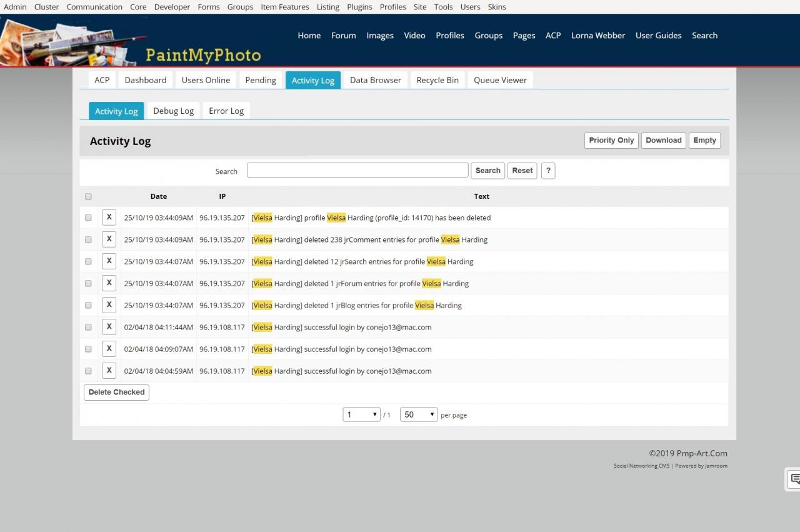Focus the activity log search field
Screen dimensions: 800x532
(x=357, y=171)
